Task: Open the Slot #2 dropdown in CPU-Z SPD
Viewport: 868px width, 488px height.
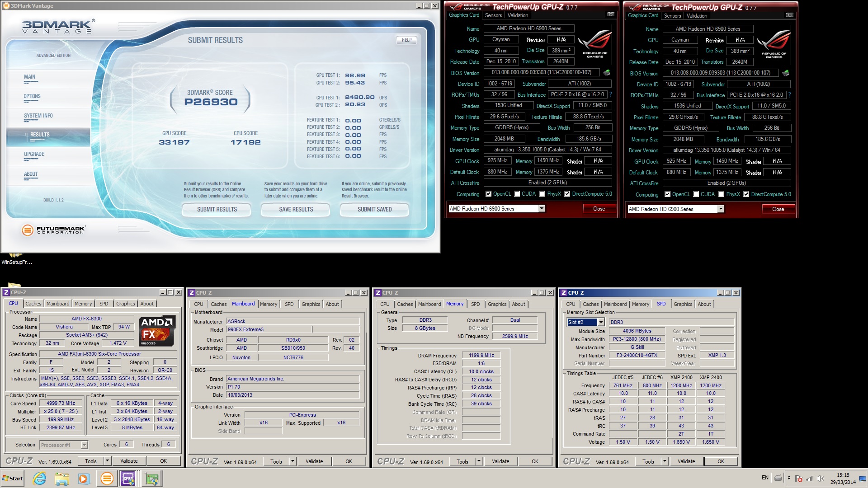Action: click(x=601, y=322)
